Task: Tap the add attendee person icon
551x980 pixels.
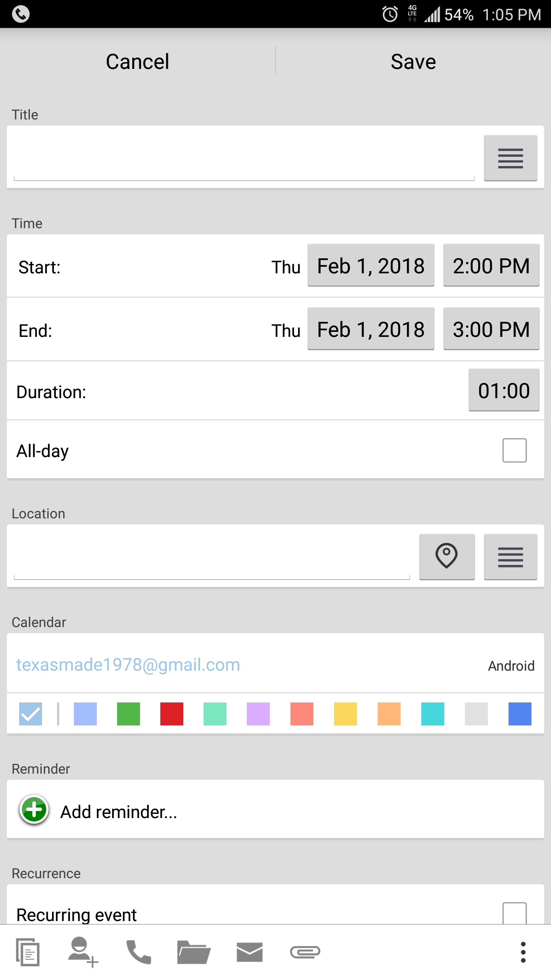Action: (83, 952)
